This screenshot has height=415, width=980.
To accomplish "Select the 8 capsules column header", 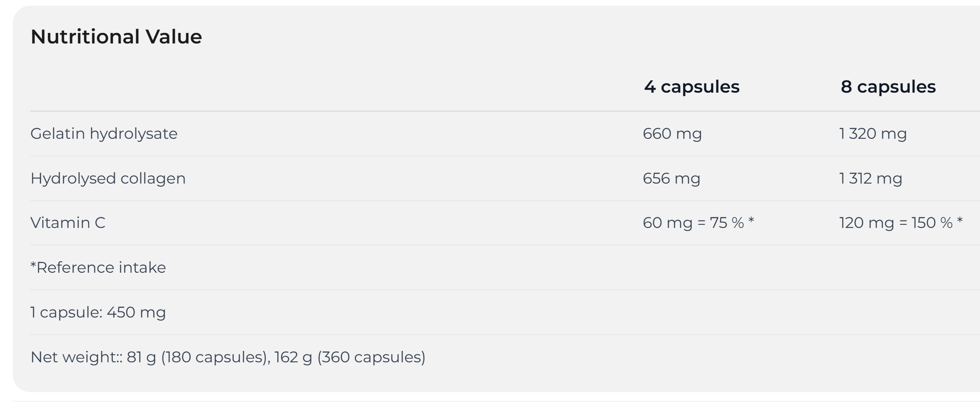I will (888, 87).
